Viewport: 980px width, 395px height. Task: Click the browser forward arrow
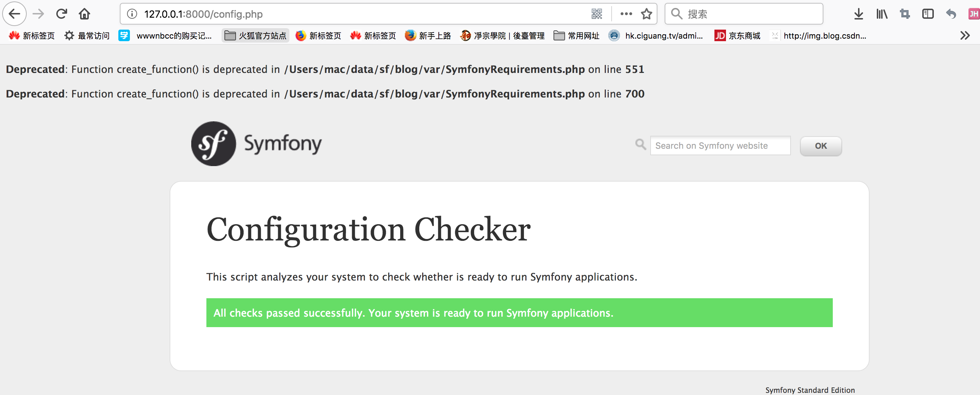[38, 14]
